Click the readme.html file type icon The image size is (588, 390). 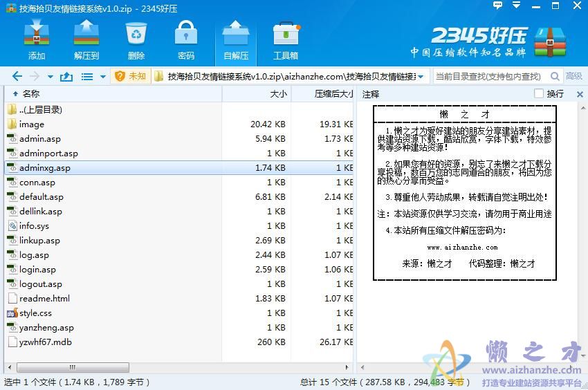pos(12,299)
